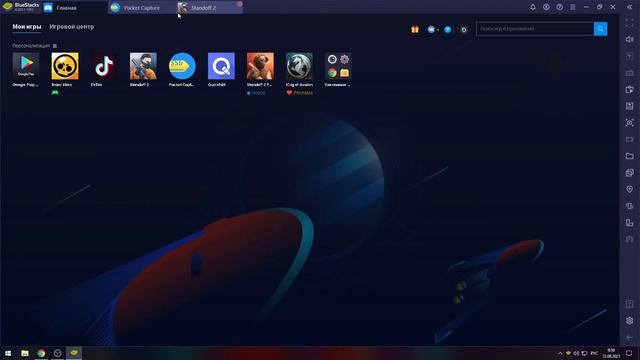The height and width of the screenshot is (360, 640).
Task: Open the QuickEdit app icon
Action: pos(221,66)
